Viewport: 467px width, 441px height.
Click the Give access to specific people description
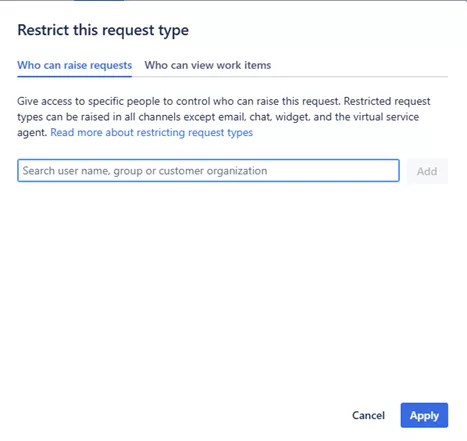click(224, 117)
